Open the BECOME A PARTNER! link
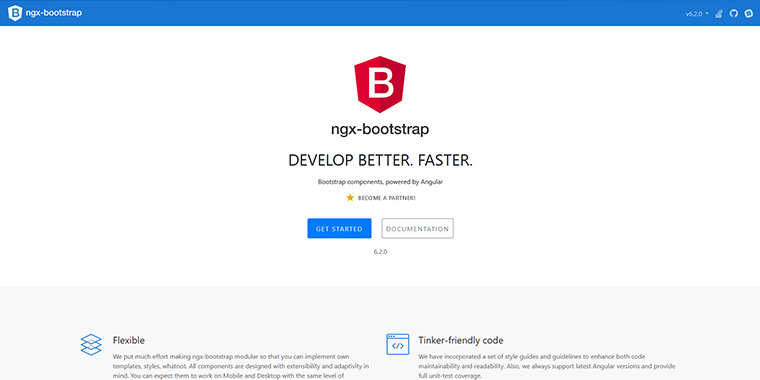The image size is (760, 380). (386, 198)
